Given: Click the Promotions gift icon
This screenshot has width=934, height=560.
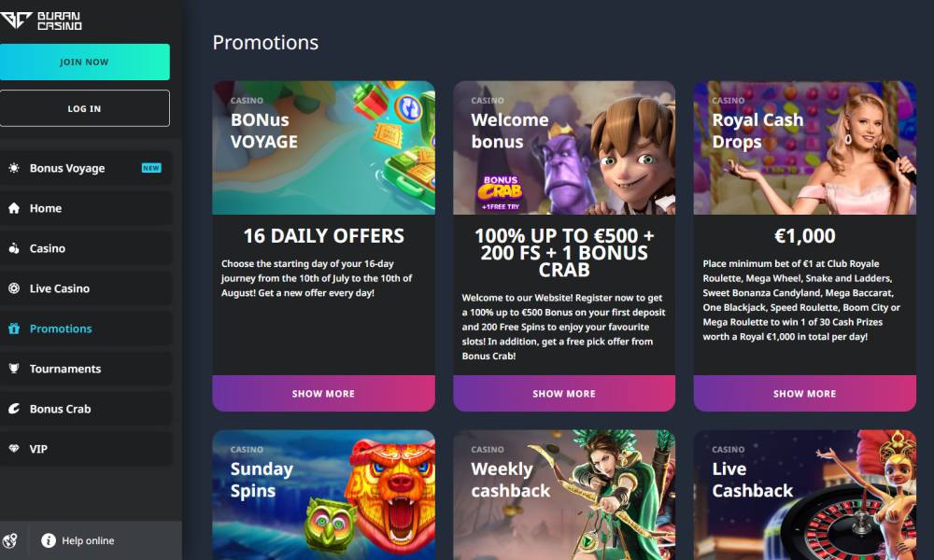Looking at the screenshot, I should tap(14, 329).
